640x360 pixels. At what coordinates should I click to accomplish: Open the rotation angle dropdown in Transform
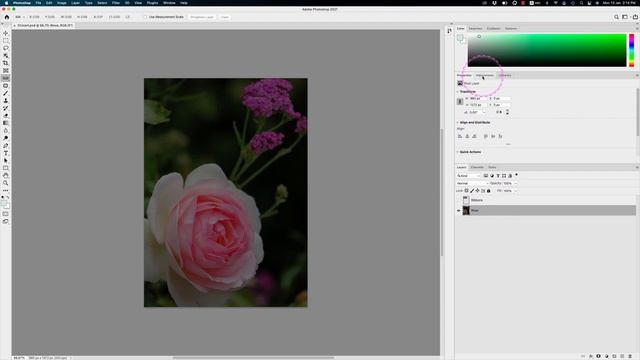(484, 112)
